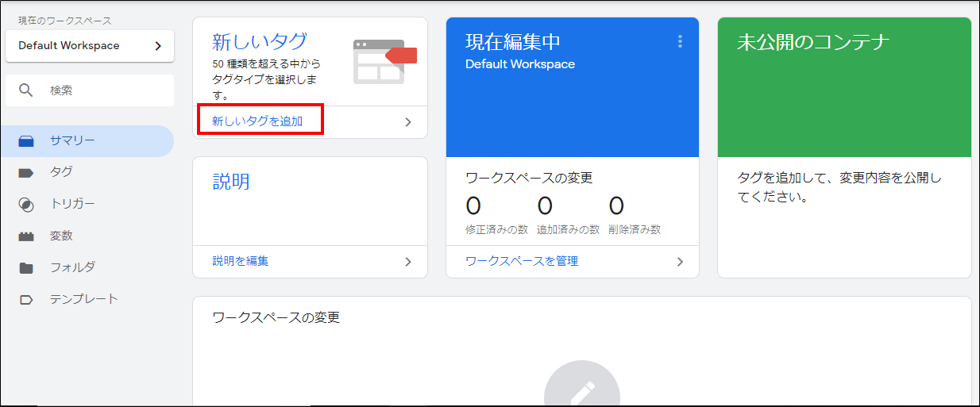Click the 説明を編集 link

pos(241,261)
